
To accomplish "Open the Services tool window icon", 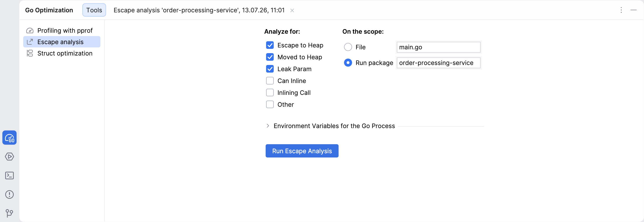I will pyautogui.click(x=9, y=157).
